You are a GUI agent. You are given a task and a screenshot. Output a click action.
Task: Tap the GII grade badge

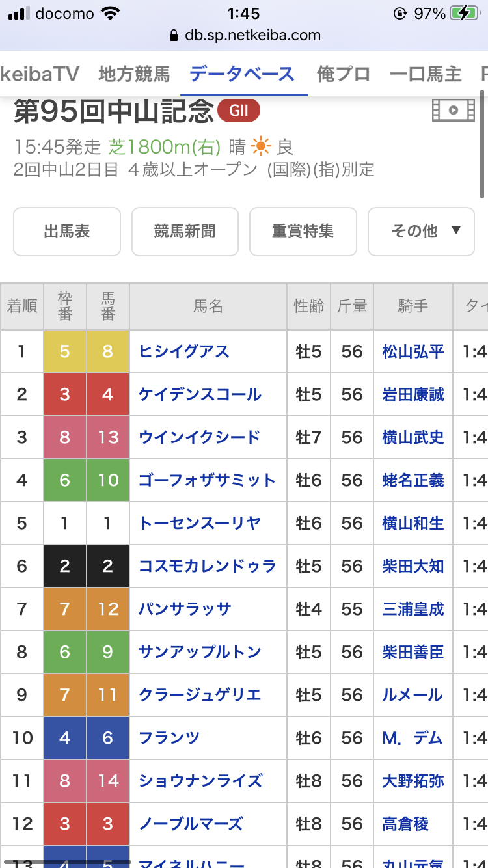coord(239,111)
